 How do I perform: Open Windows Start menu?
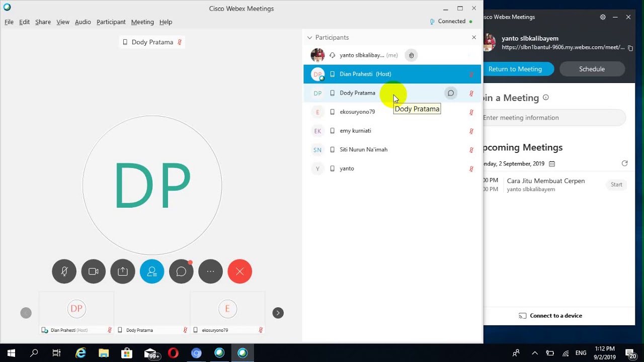[x=11, y=353]
